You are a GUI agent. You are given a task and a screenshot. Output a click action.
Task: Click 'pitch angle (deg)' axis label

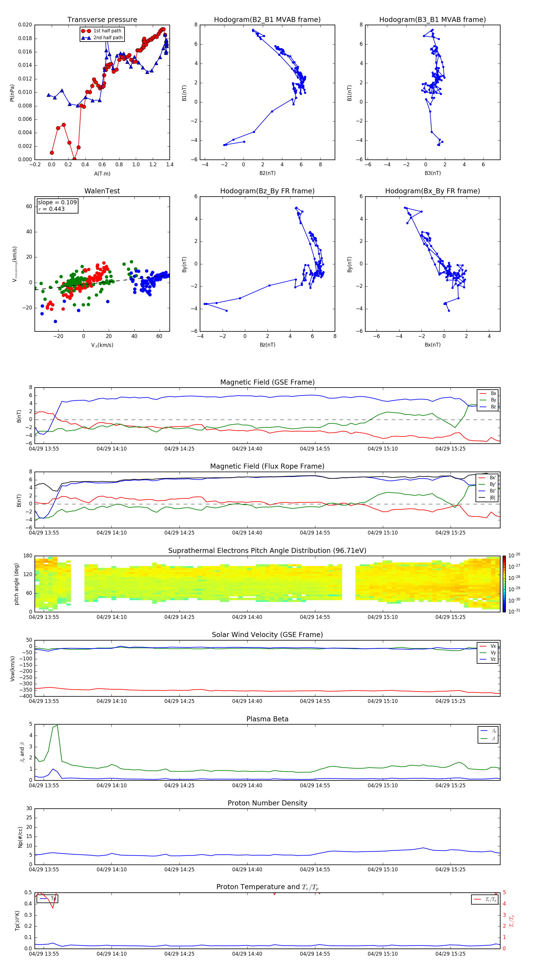pos(16,584)
